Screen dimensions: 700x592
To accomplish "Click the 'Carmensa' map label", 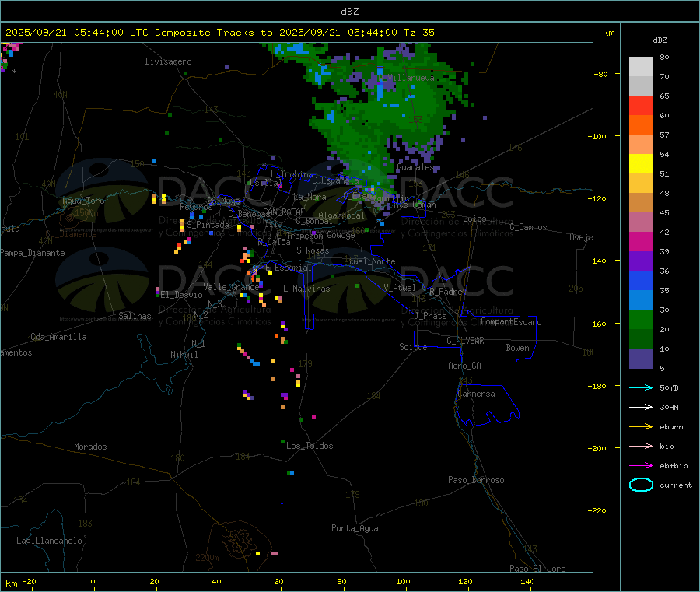I will click(x=476, y=394).
